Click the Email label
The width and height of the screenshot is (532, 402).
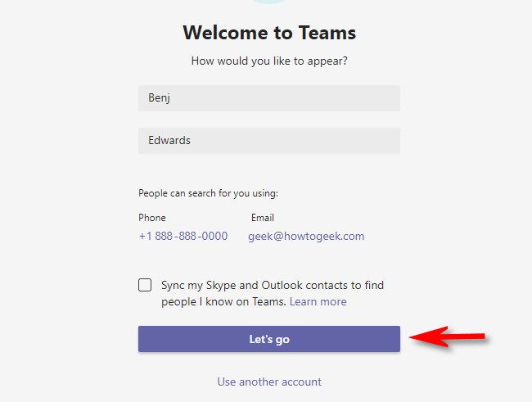(263, 218)
